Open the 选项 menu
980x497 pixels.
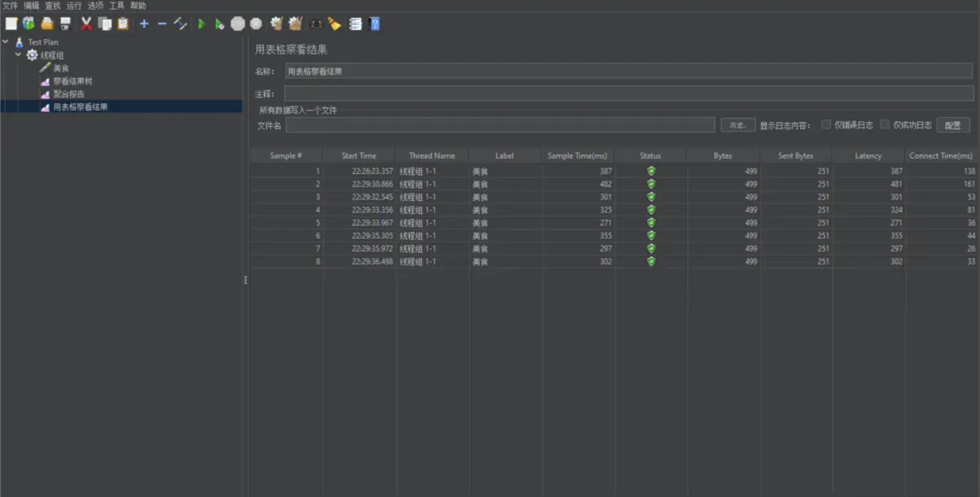click(95, 6)
